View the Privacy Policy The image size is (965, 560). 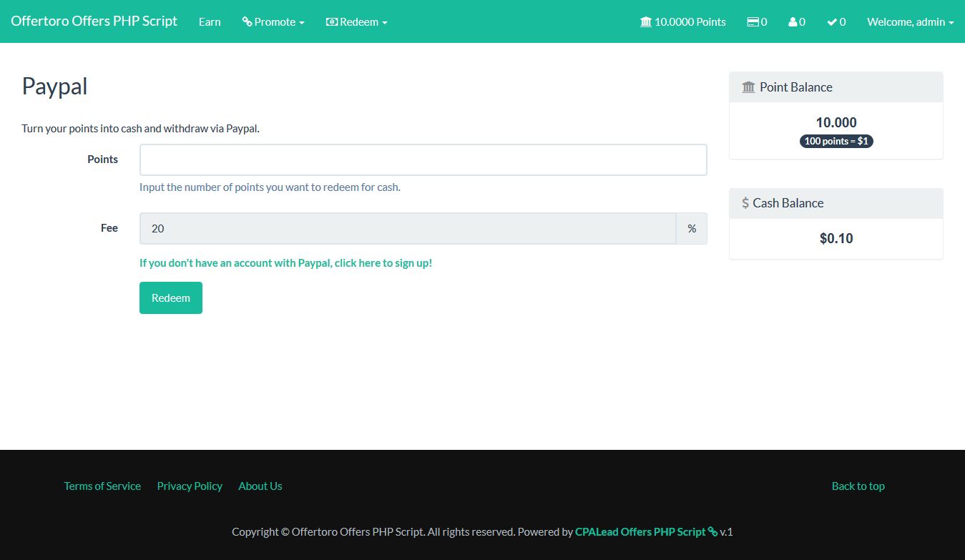pyautogui.click(x=189, y=486)
